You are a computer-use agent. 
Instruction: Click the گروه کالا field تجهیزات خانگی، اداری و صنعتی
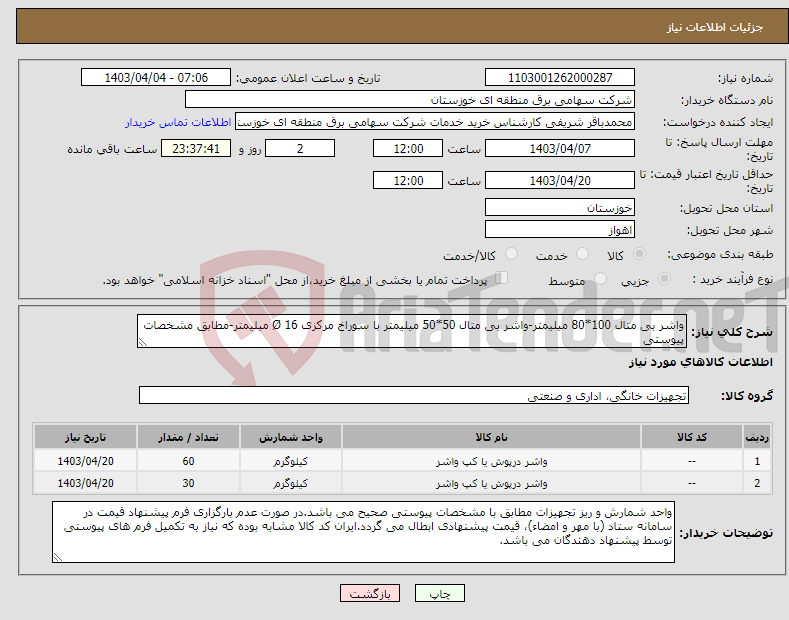pyautogui.click(x=414, y=396)
